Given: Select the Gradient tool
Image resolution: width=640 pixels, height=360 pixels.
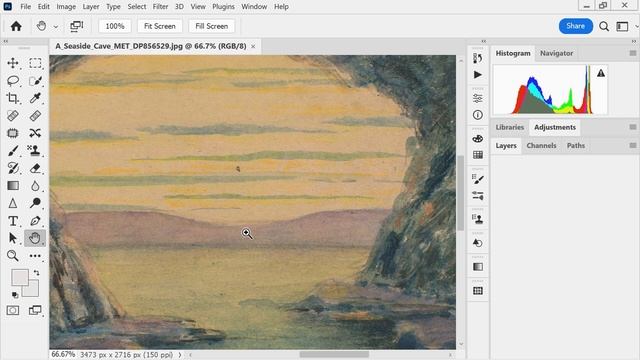Looking at the screenshot, I should [13, 186].
